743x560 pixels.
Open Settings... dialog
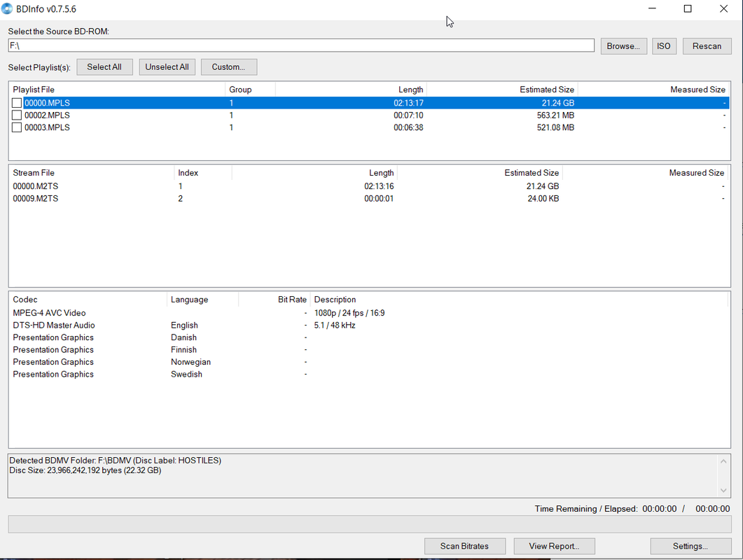[690, 546]
